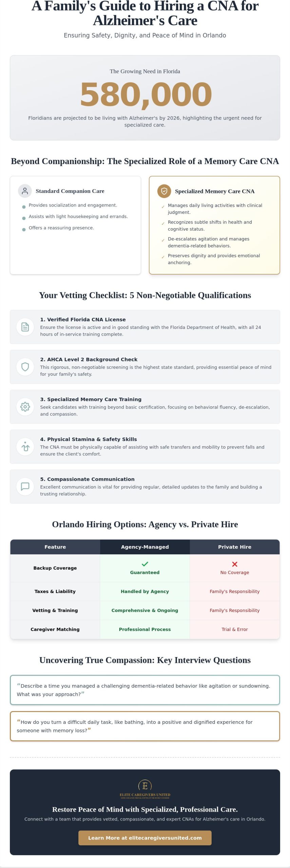Click the person icon beside Standard Companion Care

click(25, 191)
